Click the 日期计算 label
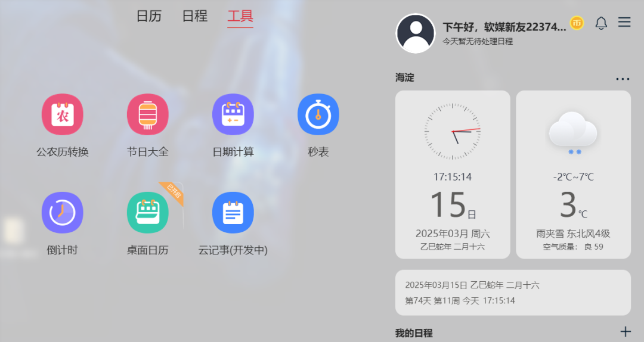 click(x=233, y=152)
